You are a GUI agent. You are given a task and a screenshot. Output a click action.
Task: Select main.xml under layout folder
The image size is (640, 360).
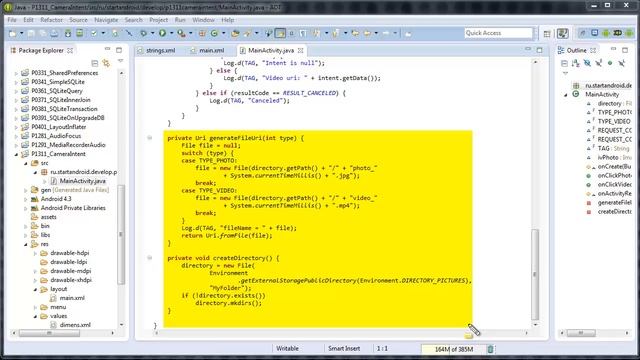(72, 298)
